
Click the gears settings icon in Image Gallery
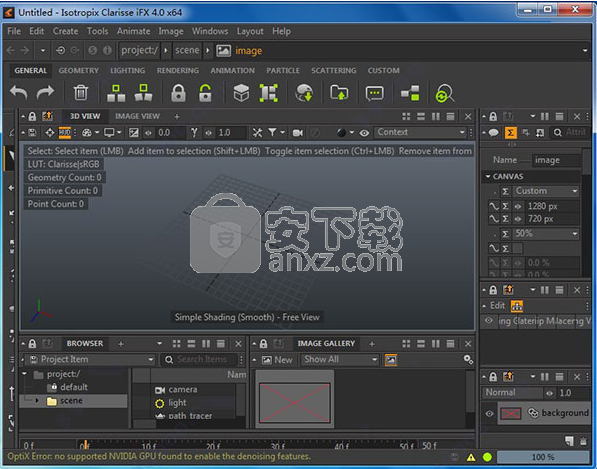pyautogui.click(x=468, y=359)
